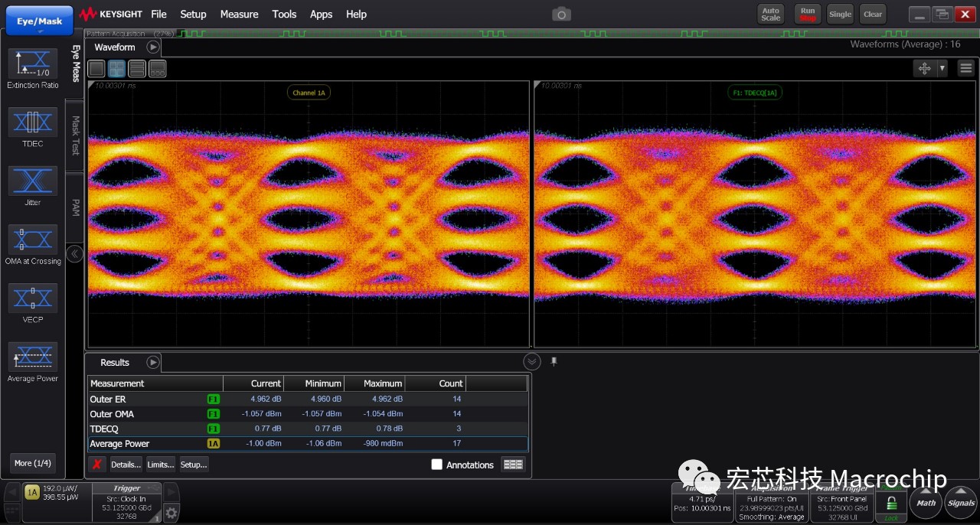Switch to the Mask Test side tab
Viewport: 980px width, 525px height.
tap(75, 135)
